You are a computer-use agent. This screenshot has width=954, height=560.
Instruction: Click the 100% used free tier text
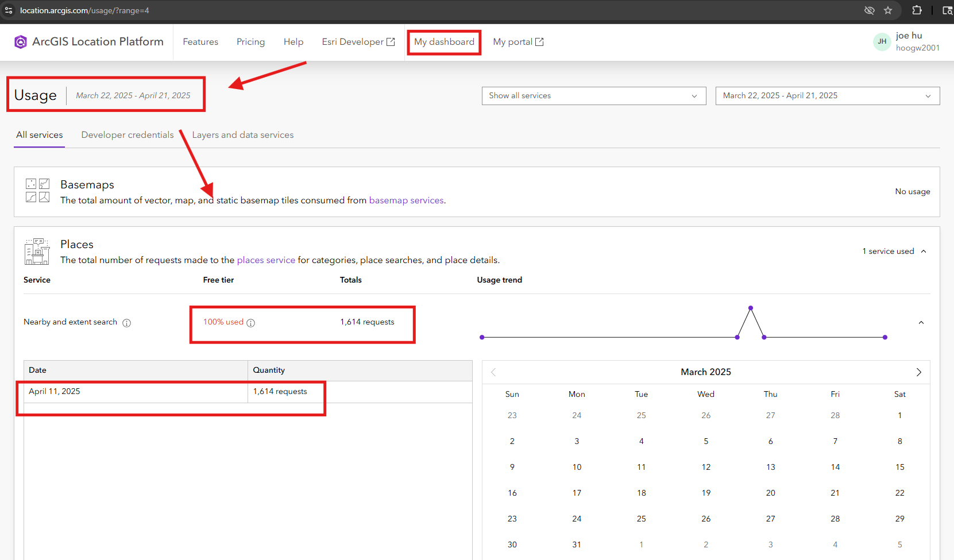coord(223,322)
